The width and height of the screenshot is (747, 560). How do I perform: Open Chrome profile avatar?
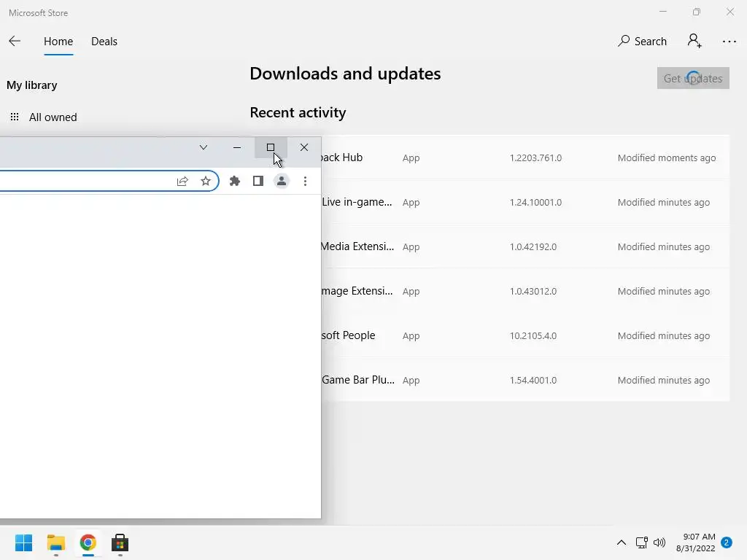click(282, 181)
